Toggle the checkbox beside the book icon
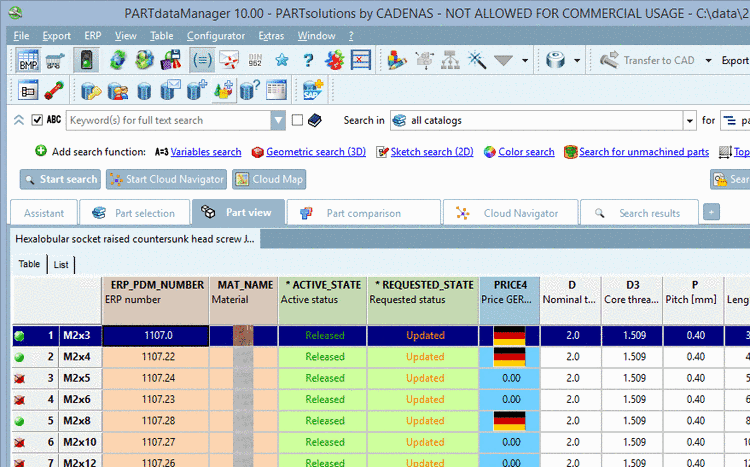The image size is (750, 467). (297, 120)
